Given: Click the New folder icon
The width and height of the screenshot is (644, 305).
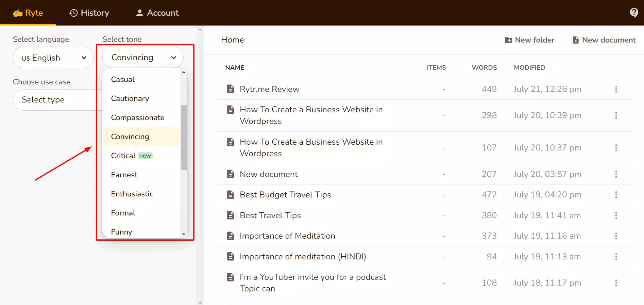Looking at the screenshot, I should click(x=508, y=40).
